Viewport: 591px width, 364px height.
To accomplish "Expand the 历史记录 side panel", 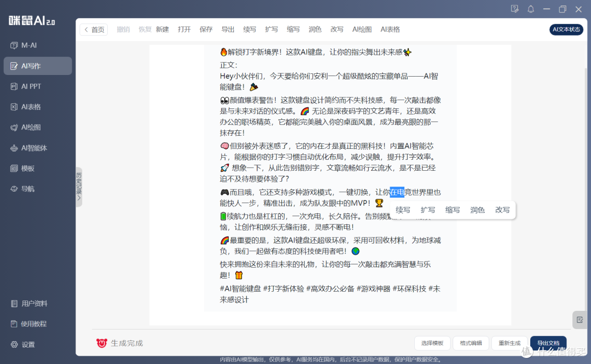I will [79, 187].
